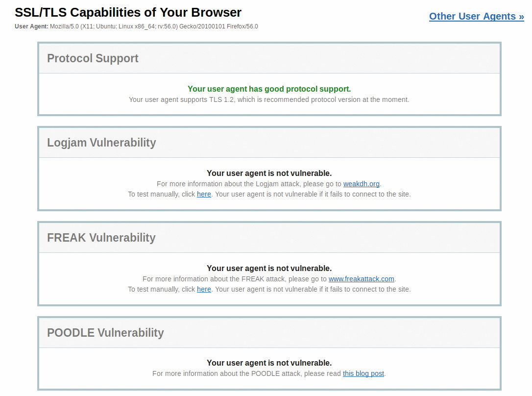This screenshot has height=396, width=532.
Task: Visit the weakdh.org link
Action: coord(361,184)
